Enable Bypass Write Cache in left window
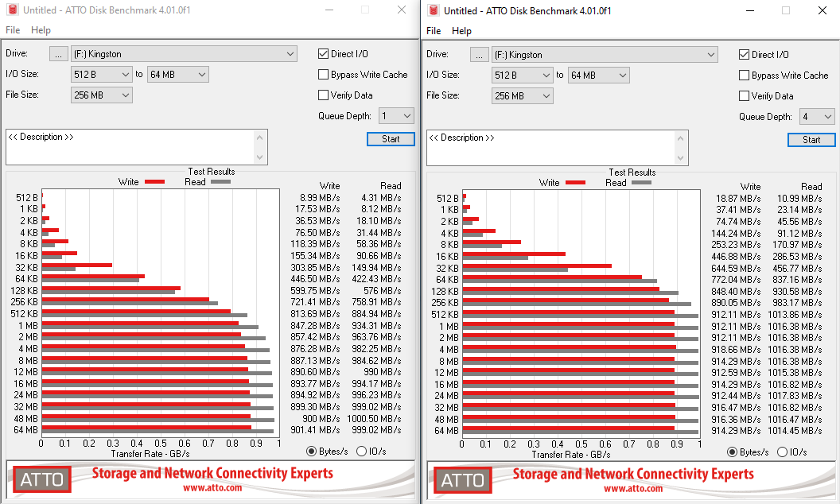The image size is (840, 504). coord(323,75)
